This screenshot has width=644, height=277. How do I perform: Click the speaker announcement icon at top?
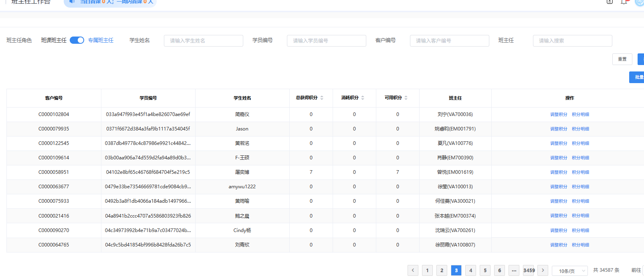click(x=72, y=2)
